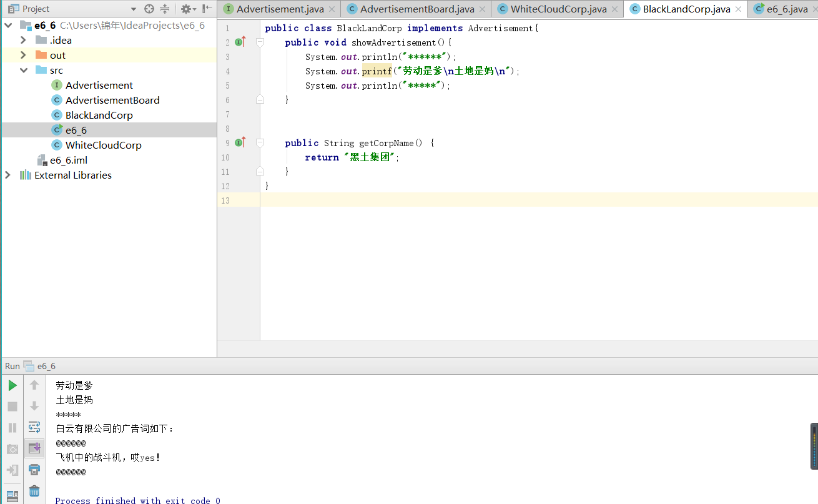Click Scroll from Source target icon
The height and width of the screenshot is (504, 818).
click(x=149, y=9)
